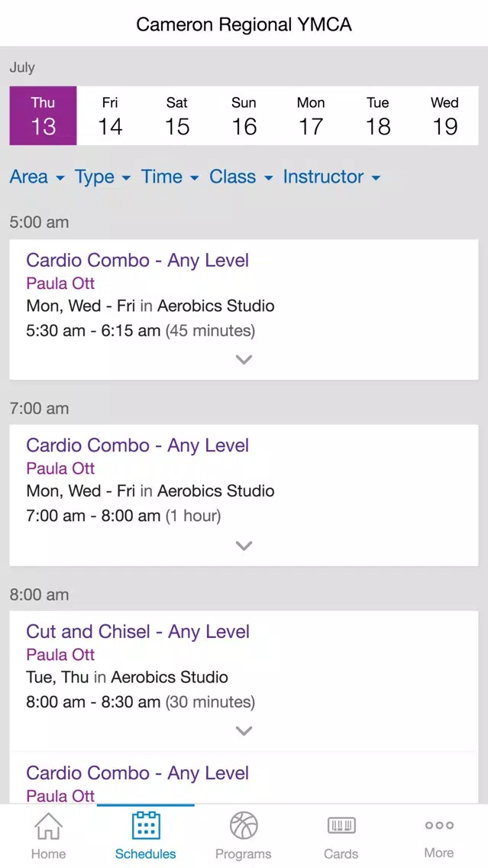488x868 pixels.
Task: Open the Cards barcode icon
Action: click(341, 826)
